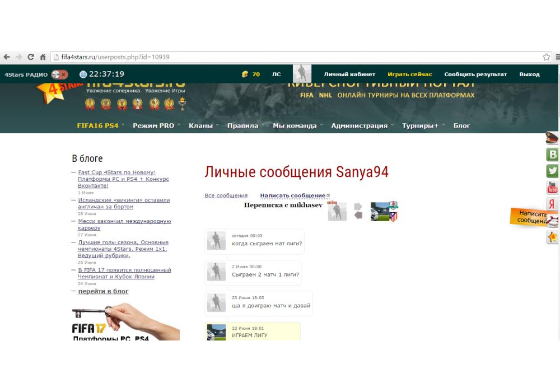
Task: Expand the arrow beside Режим PRO
Action: (179, 125)
